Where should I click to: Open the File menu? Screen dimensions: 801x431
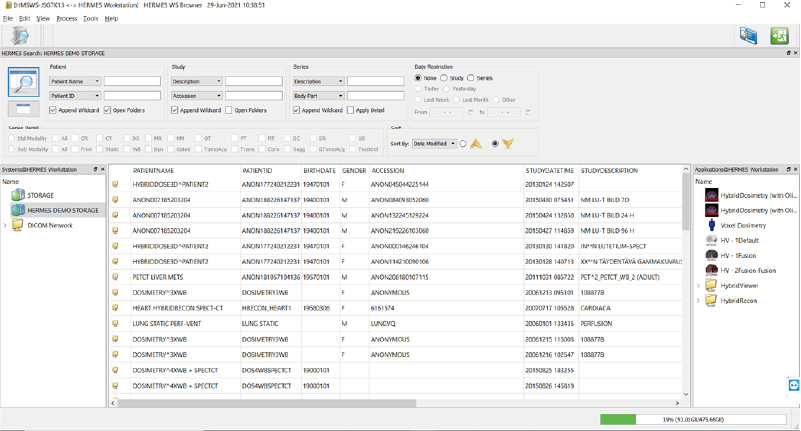pos(8,18)
